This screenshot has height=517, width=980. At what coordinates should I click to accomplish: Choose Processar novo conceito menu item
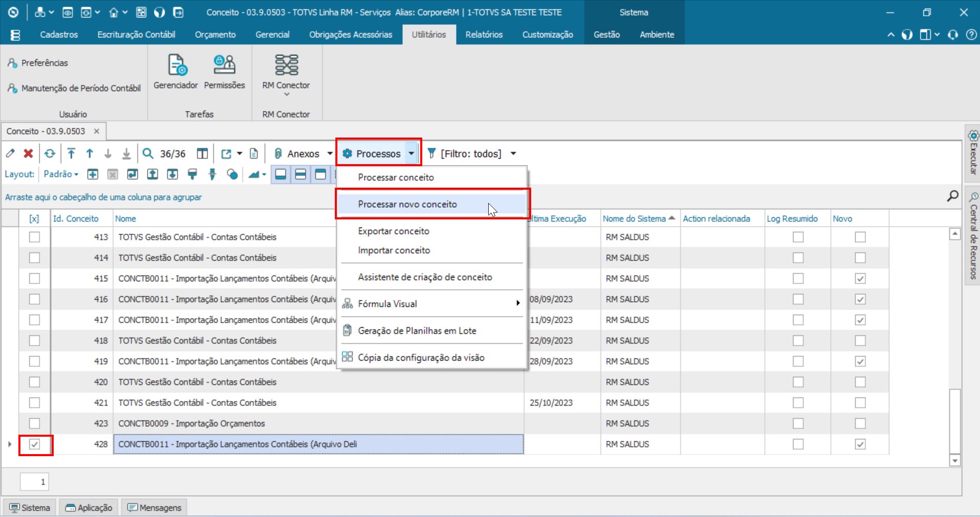click(x=432, y=204)
